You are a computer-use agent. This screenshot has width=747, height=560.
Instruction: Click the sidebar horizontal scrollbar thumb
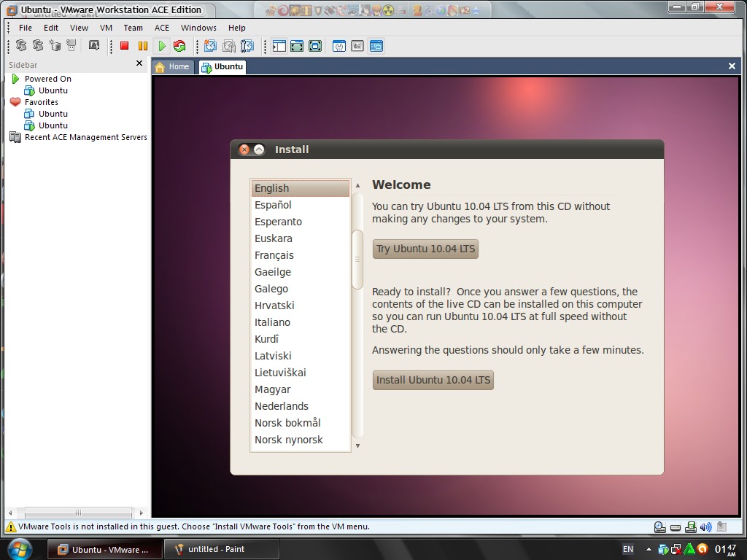(x=78, y=513)
